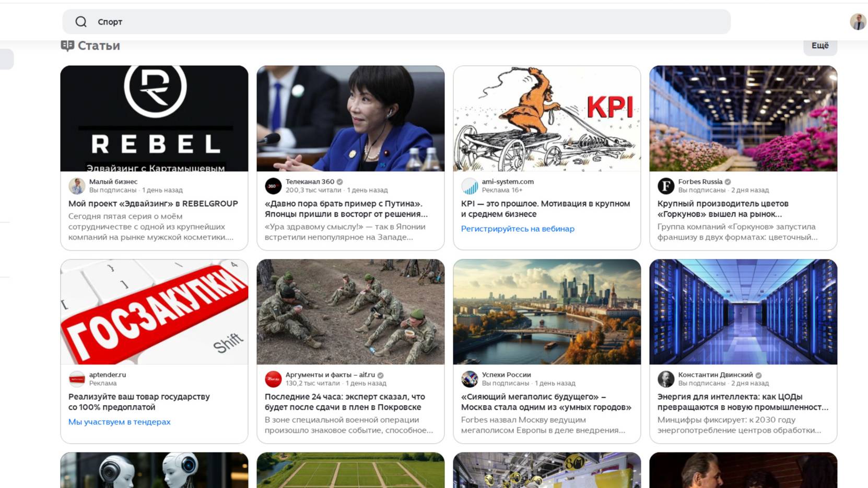
Task: Open the article about Покровск events
Action: point(345,401)
